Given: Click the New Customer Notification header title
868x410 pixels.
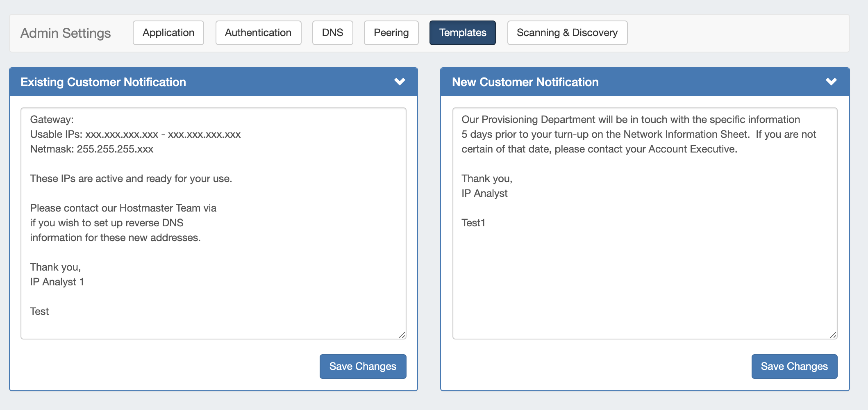Looking at the screenshot, I should click(525, 82).
